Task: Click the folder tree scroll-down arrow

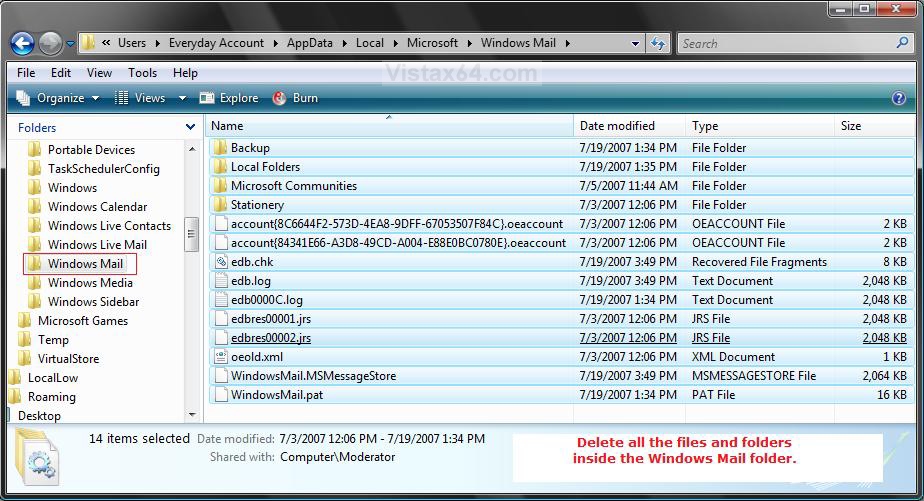Action: [x=192, y=416]
